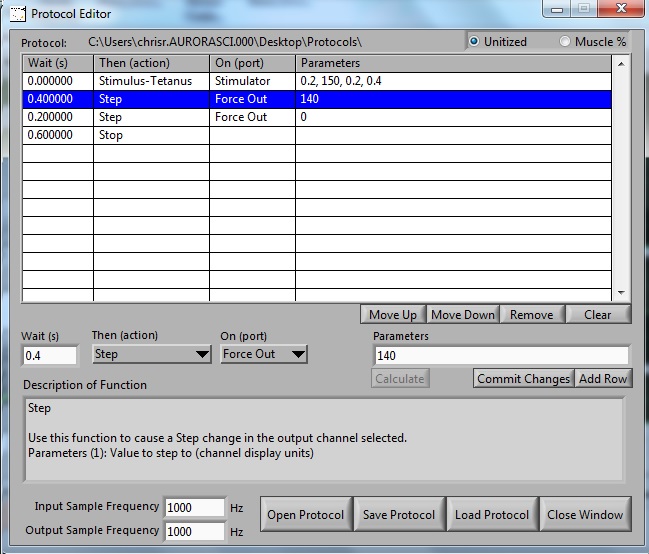Click the Wait (s) column header
This screenshot has height=554, width=649.
[x=58, y=63]
